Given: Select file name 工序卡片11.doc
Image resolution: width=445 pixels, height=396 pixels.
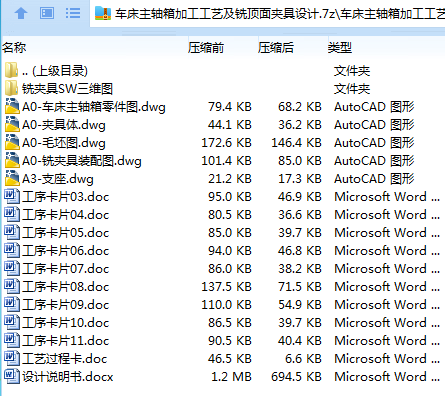Looking at the screenshot, I should (x=66, y=341).
